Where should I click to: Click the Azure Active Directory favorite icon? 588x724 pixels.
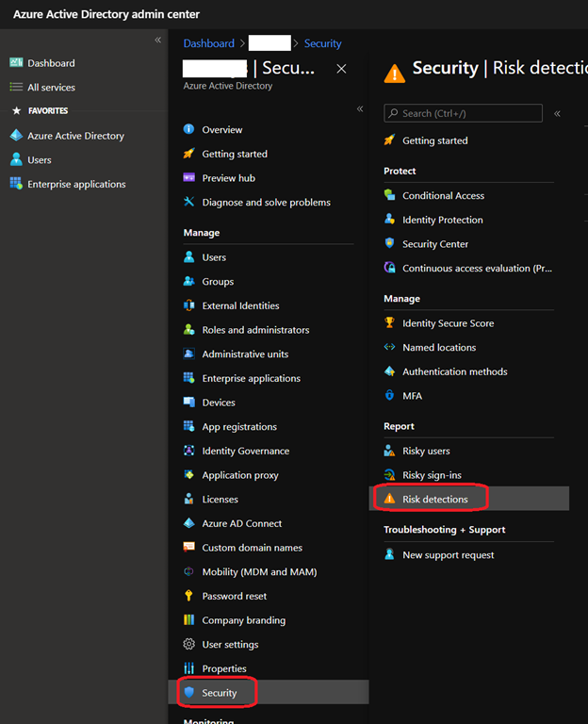16,136
